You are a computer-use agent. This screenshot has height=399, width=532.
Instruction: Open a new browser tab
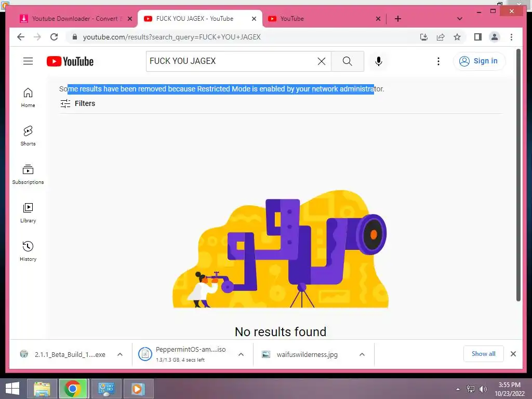(x=397, y=19)
